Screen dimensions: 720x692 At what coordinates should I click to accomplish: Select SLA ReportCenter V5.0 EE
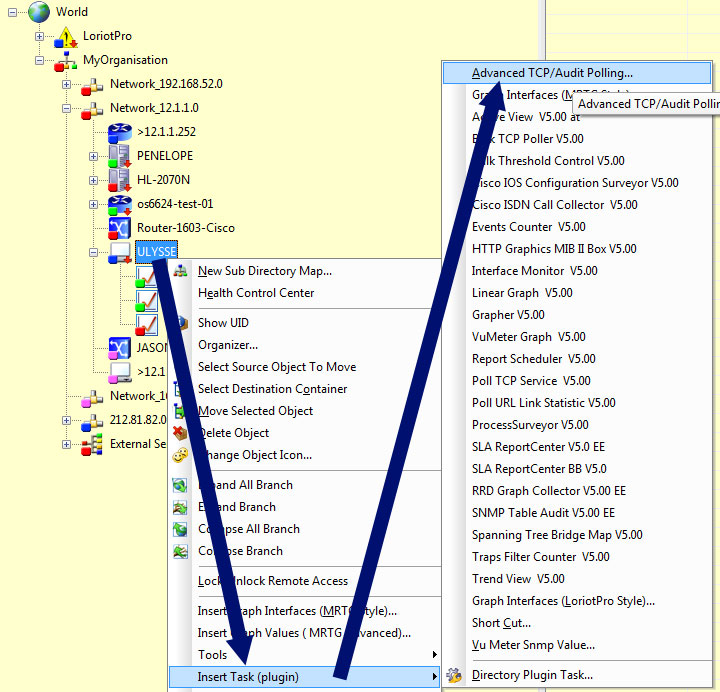[538, 447]
